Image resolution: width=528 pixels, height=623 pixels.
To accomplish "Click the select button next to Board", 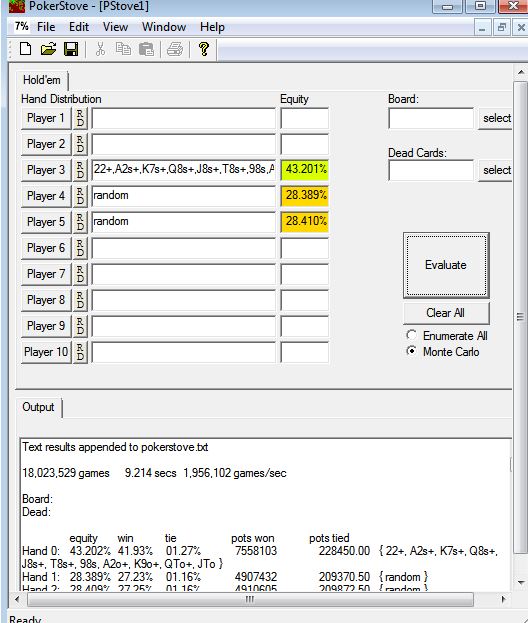I will [x=496, y=118].
